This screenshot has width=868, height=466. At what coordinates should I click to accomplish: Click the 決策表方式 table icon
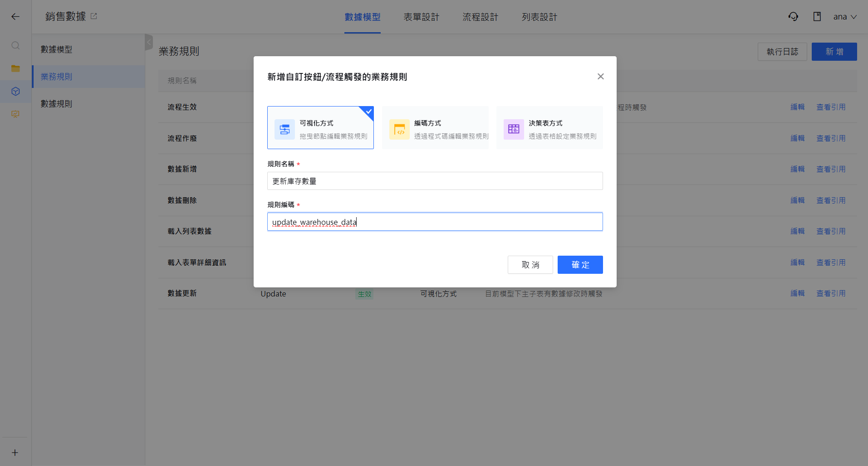click(514, 130)
